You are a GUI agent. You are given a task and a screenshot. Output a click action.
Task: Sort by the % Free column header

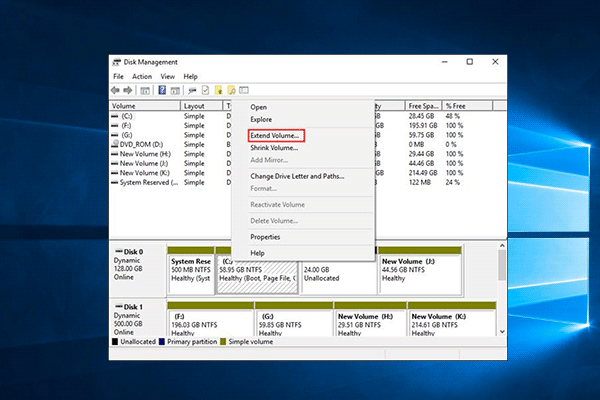[467, 106]
